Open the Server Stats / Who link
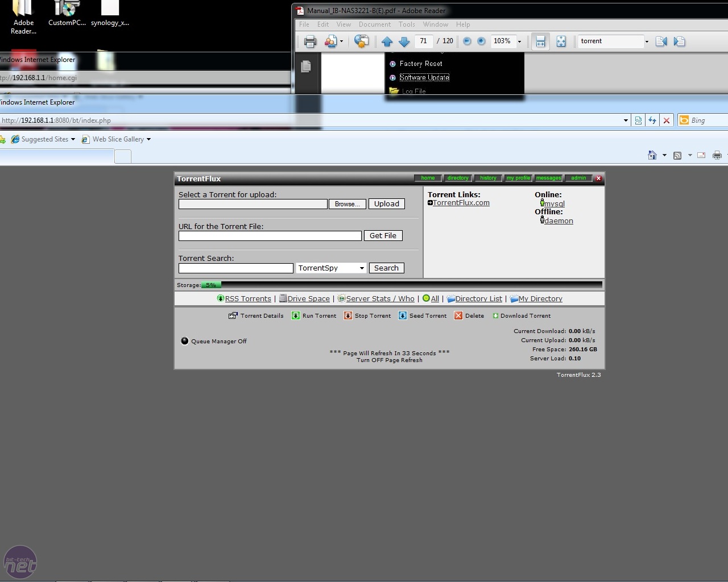Screen dimensions: 728x582 tap(380, 298)
